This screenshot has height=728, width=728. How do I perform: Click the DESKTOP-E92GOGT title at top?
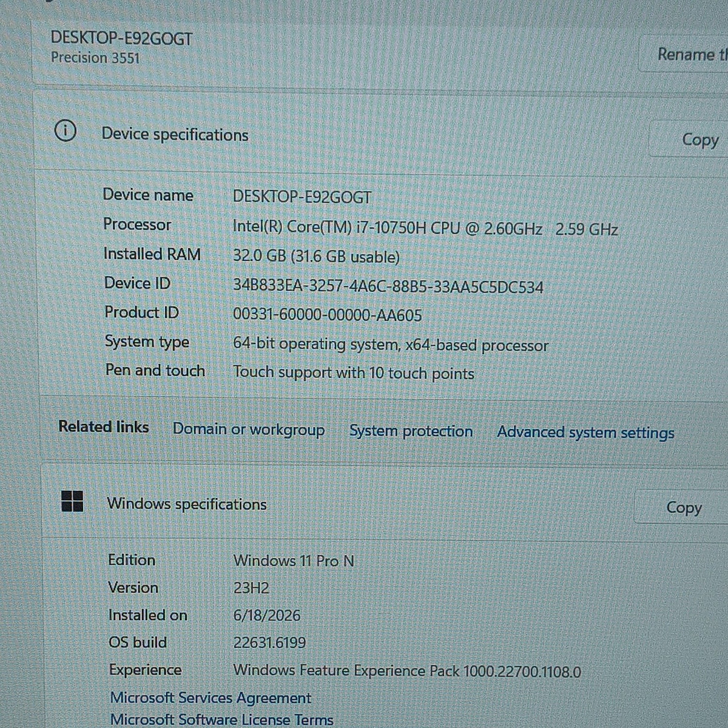click(x=121, y=38)
